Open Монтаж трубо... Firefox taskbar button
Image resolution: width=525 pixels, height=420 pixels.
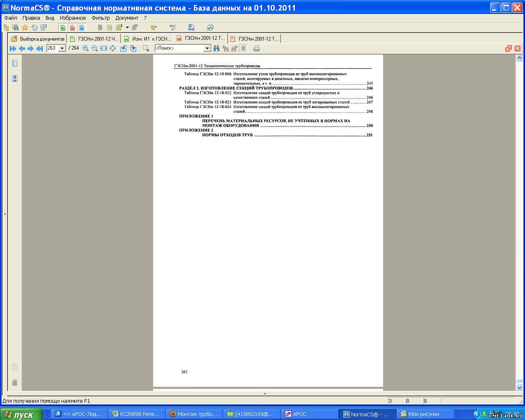pyautogui.click(x=194, y=414)
